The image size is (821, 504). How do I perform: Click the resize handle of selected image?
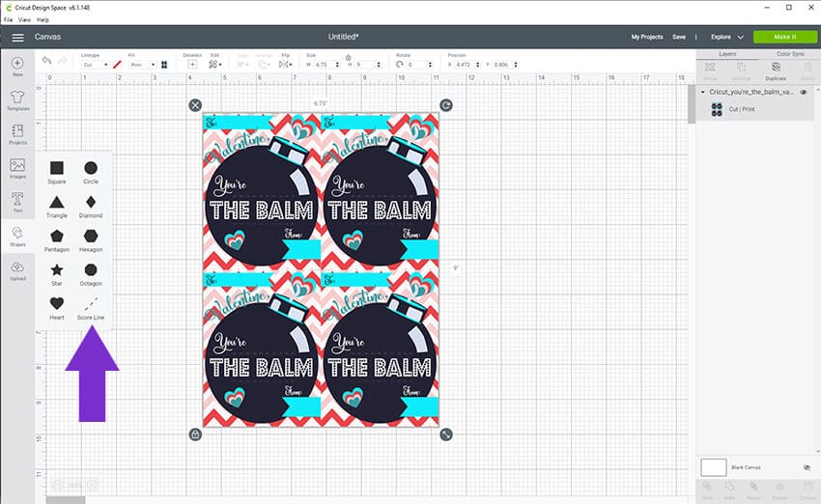coord(445,434)
